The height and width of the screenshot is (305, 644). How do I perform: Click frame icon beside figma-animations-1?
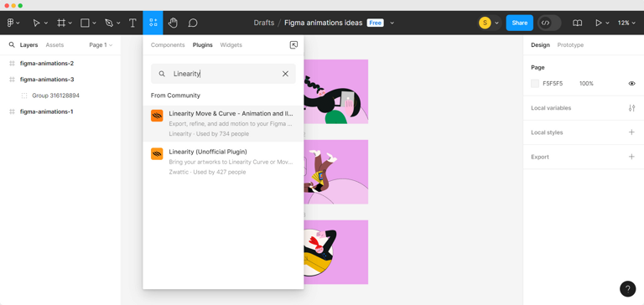click(12, 111)
